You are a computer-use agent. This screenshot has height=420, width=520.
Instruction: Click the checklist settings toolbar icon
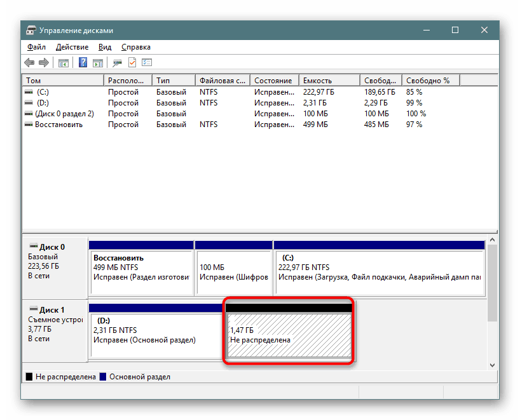coord(147,62)
